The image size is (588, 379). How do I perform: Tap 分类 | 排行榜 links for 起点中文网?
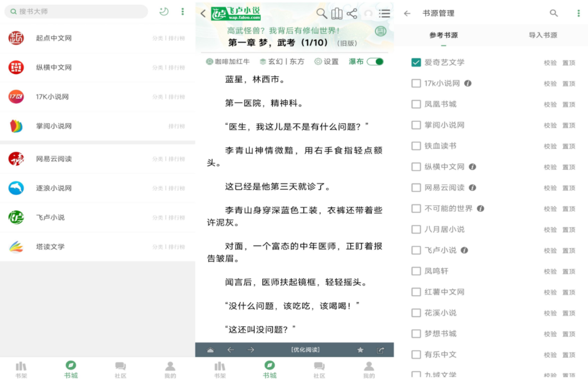pos(169,38)
